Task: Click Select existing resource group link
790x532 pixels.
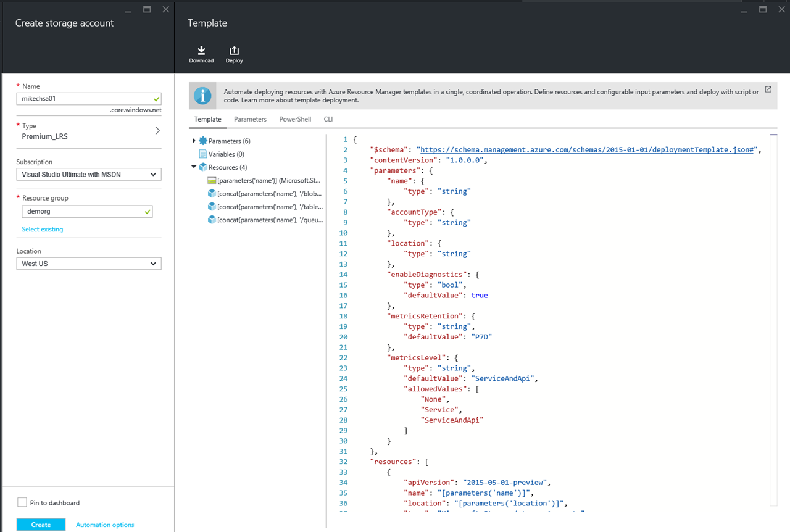Action: tap(42, 229)
